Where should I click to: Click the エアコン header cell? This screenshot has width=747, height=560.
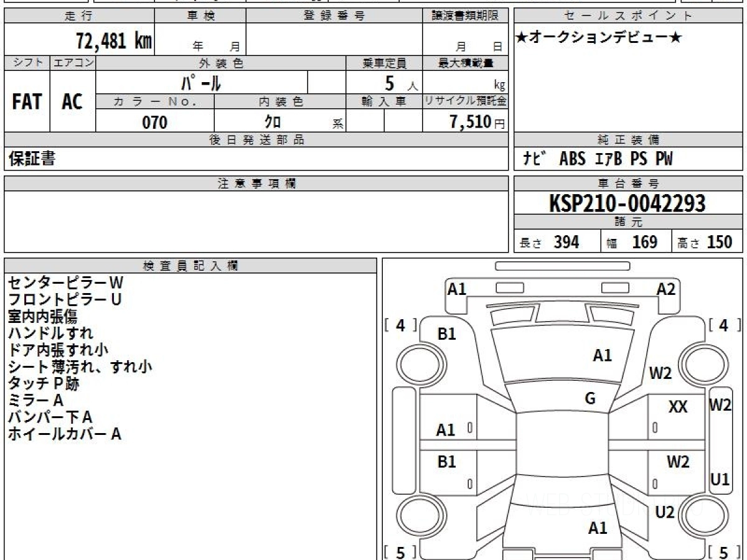tap(73, 63)
